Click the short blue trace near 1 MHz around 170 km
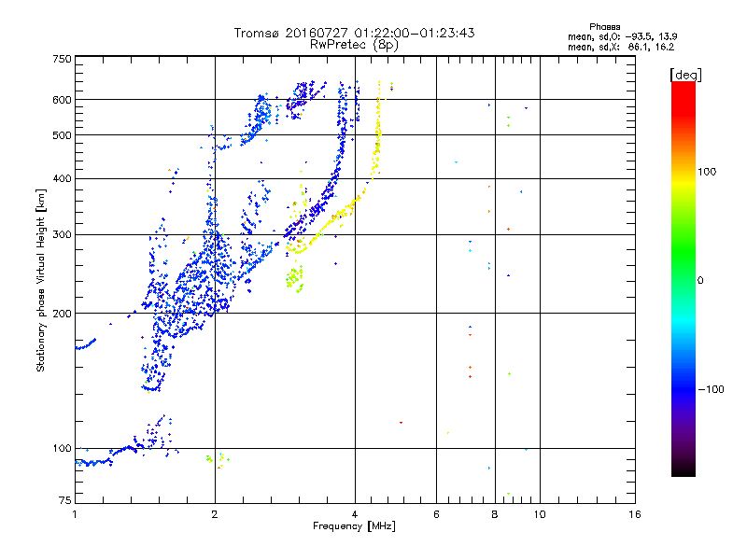 coord(86,344)
